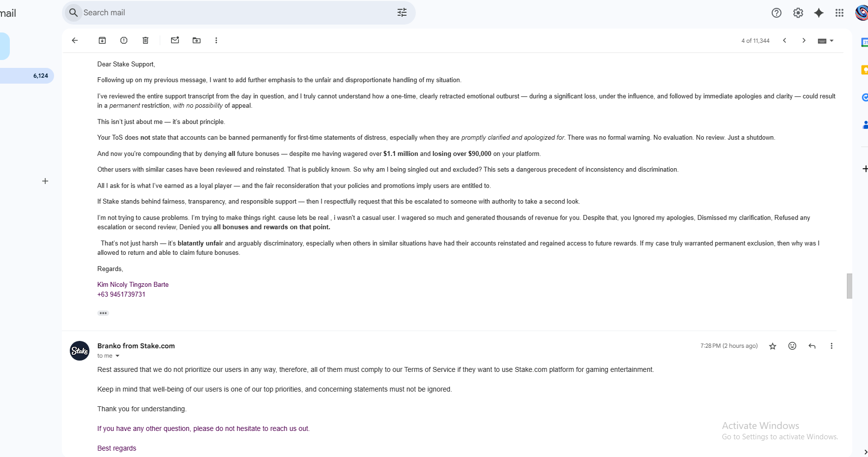
Task: Go to older email arrow
Action: [x=804, y=40]
